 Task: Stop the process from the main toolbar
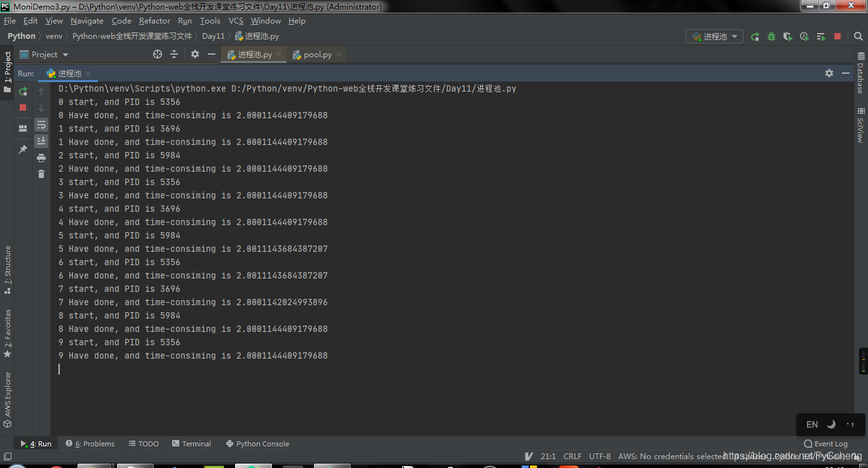[837, 37]
